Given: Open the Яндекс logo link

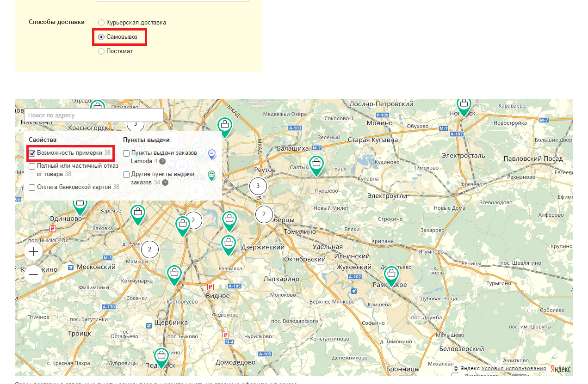Looking at the screenshot, I should pos(561,369).
